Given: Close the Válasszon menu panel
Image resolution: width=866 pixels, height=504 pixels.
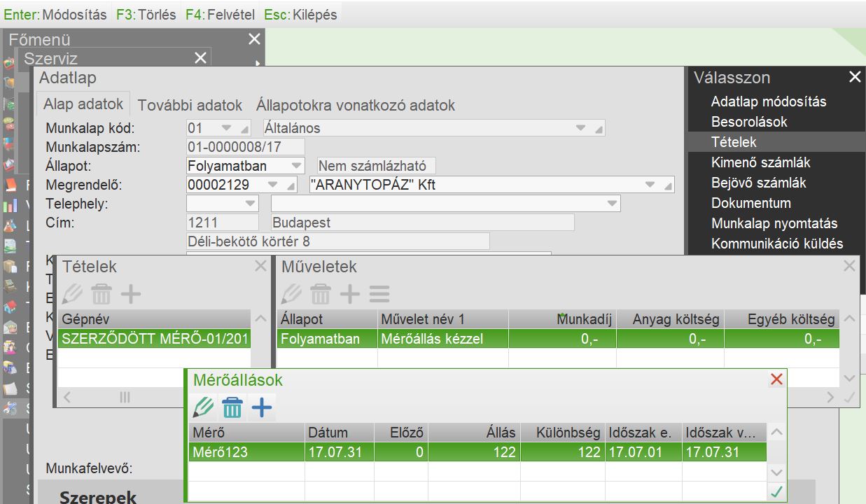Looking at the screenshot, I should pyautogui.click(x=855, y=77).
